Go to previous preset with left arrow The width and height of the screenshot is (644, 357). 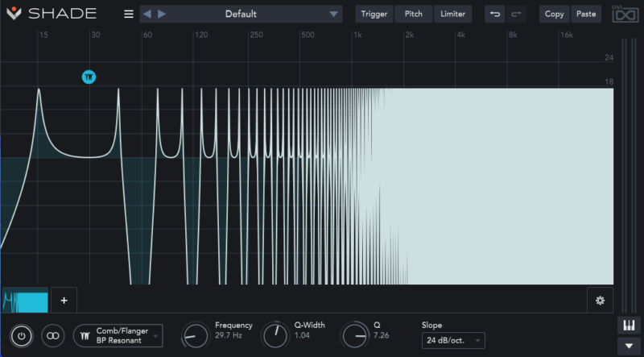[x=147, y=14]
